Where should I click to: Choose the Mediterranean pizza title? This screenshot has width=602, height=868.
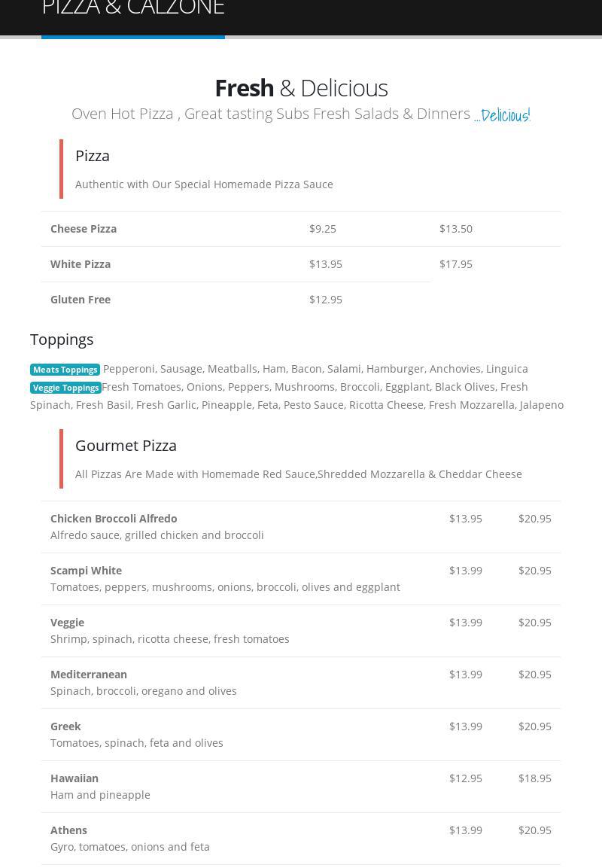89,675
